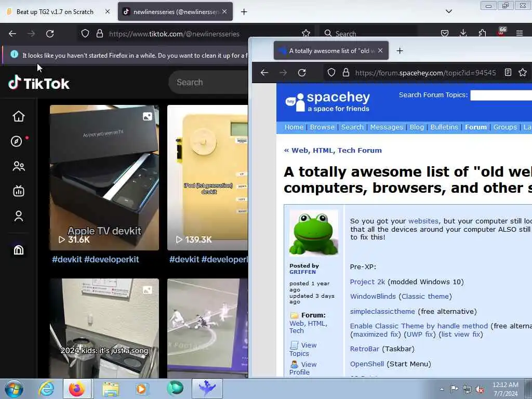The height and width of the screenshot is (399, 532).
Task: Click the muted volume icon in system tray
Action: click(480, 390)
